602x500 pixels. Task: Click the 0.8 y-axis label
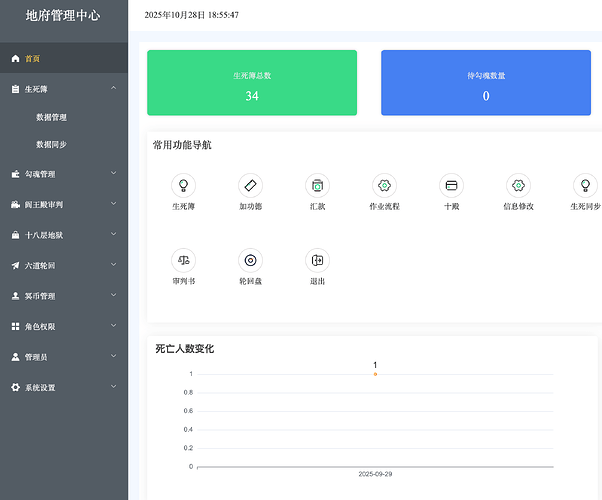pos(188,392)
